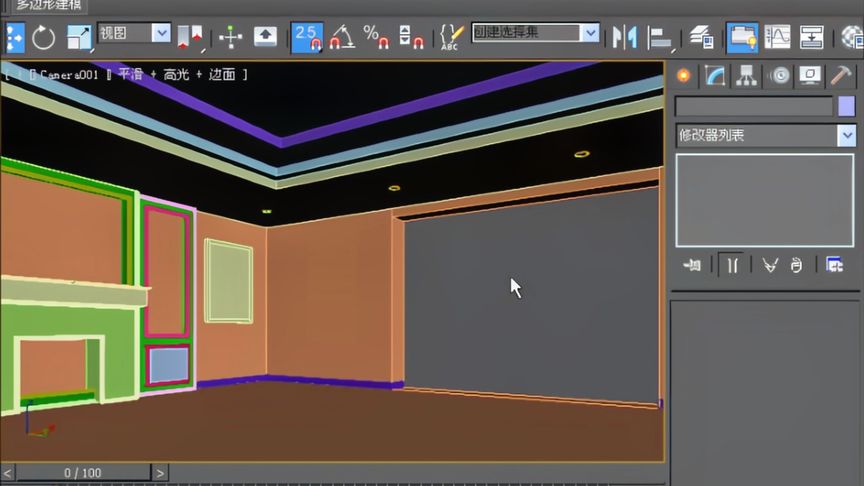Select the Scale tool

(x=79, y=37)
